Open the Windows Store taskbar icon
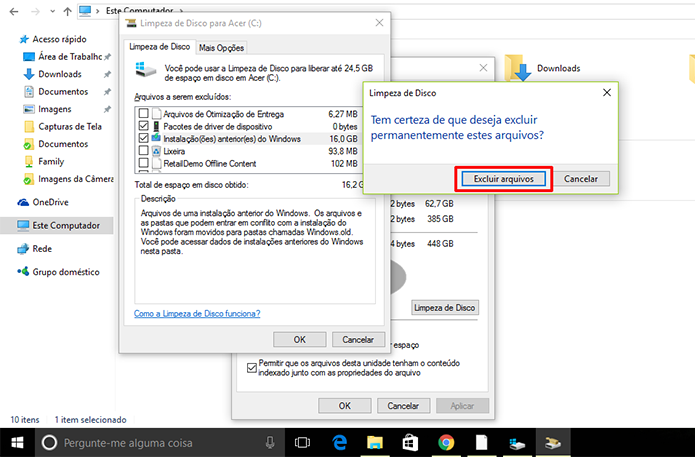 point(410,442)
